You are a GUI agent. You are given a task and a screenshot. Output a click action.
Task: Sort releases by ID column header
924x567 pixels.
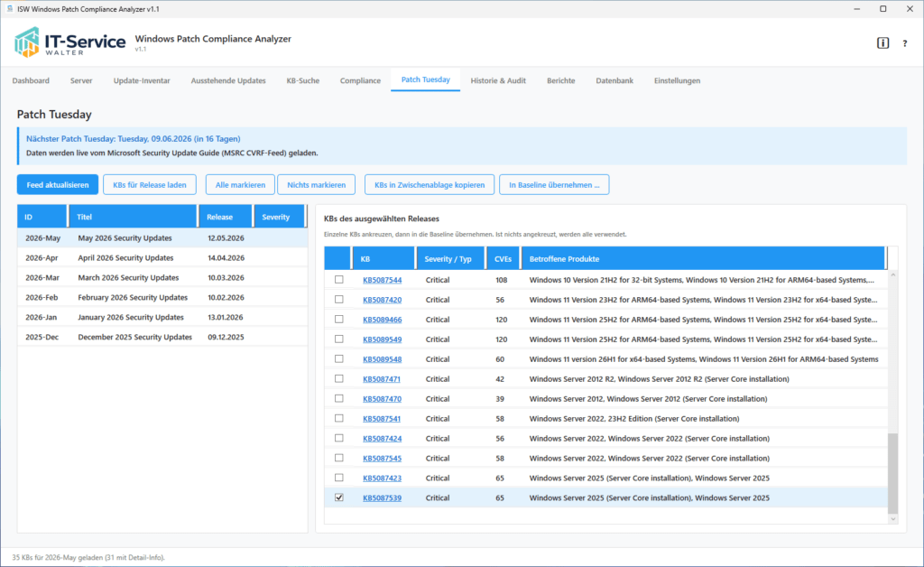click(x=42, y=217)
